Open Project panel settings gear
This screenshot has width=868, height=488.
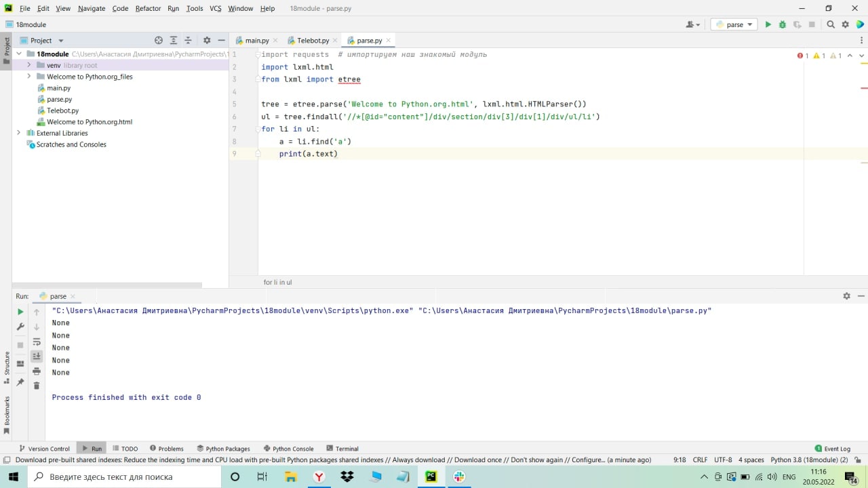(x=207, y=41)
